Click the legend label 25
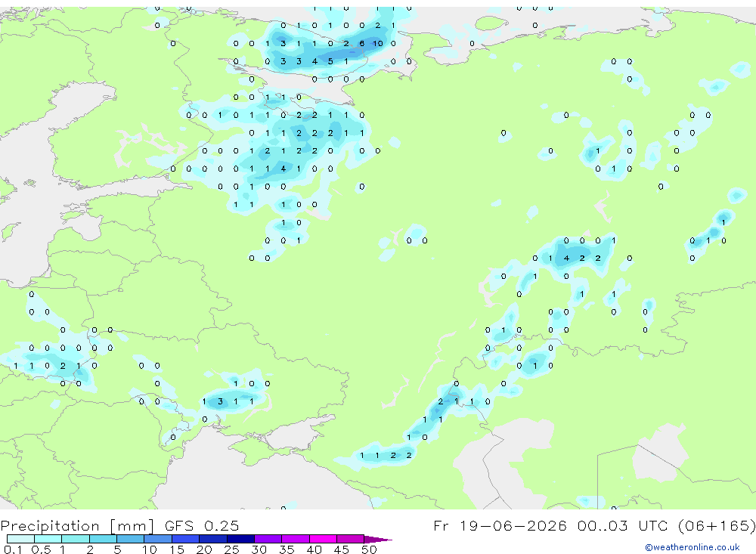This screenshot has width=756, height=554. (x=231, y=549)
